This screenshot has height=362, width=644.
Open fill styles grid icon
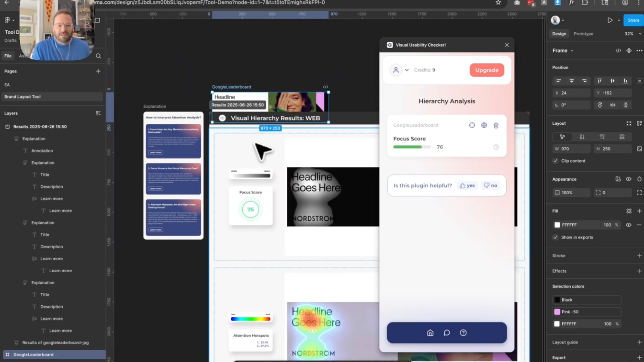pyautogui.click(x=629, y=211)
